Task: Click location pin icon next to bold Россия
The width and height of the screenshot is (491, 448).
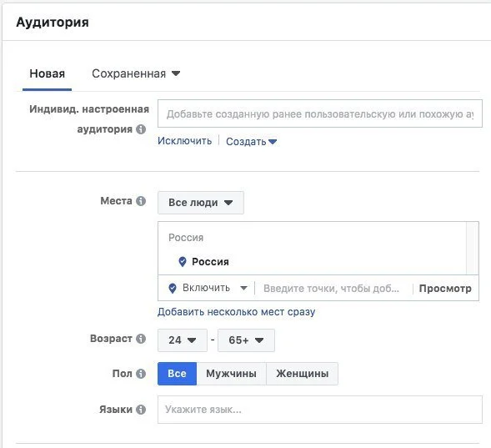Action: (183, 262)
